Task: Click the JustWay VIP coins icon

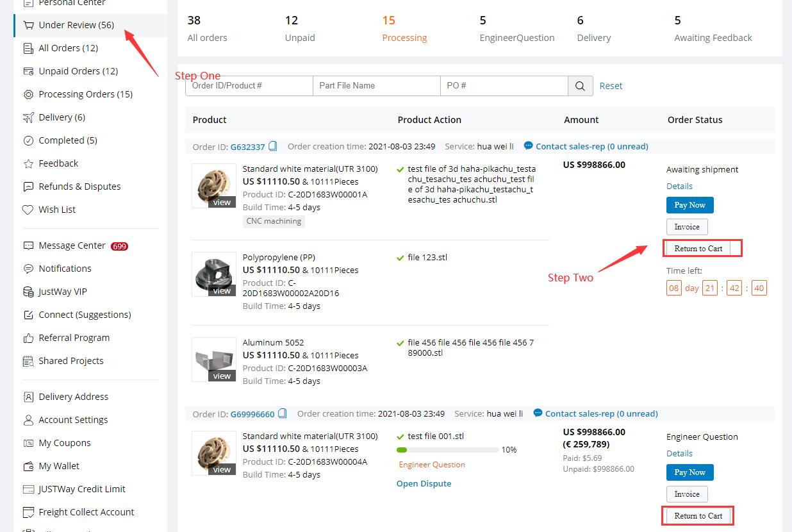Action: click(x=28, y=292)
